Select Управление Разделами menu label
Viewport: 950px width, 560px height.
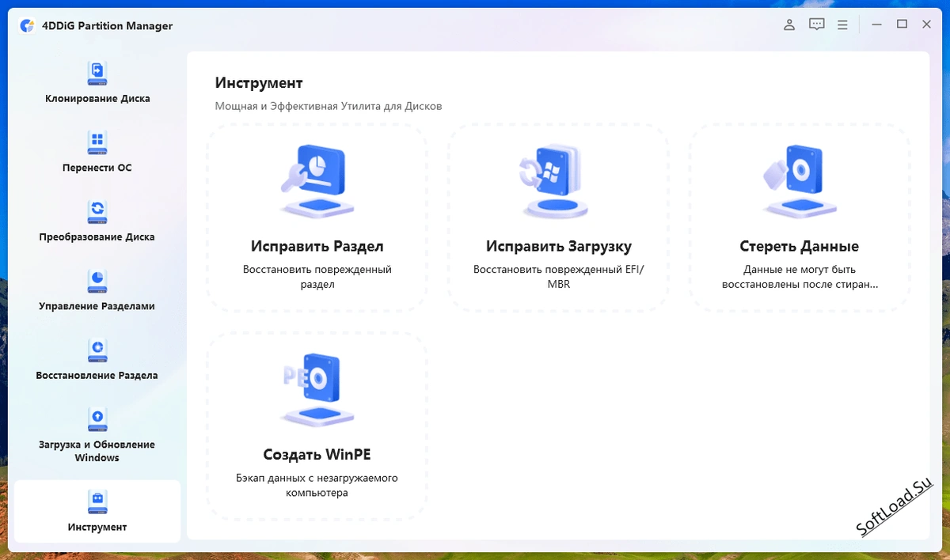97,306
